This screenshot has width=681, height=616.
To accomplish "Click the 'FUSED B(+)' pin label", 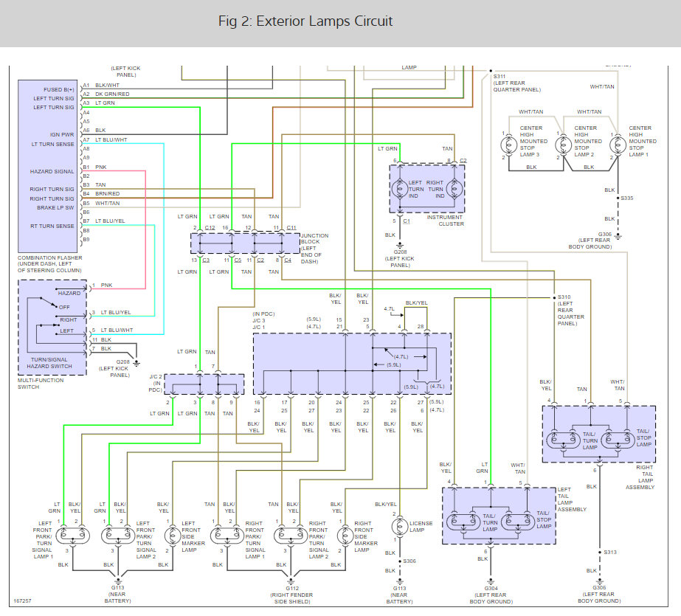I will pyautogui.click(x=58, y=90).
